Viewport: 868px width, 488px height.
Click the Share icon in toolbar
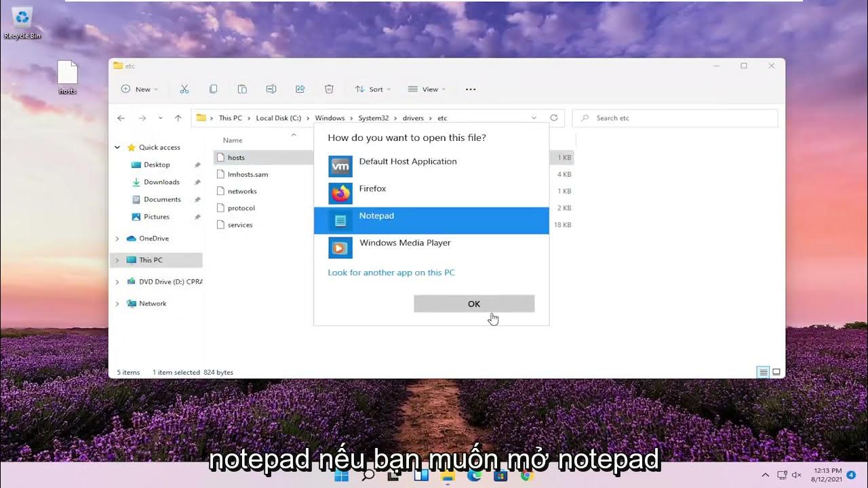300,89
